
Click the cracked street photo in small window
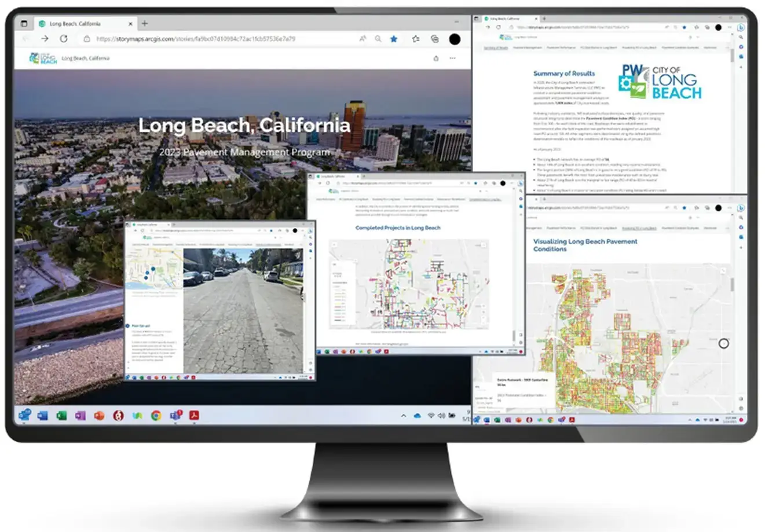pos(243,311)
